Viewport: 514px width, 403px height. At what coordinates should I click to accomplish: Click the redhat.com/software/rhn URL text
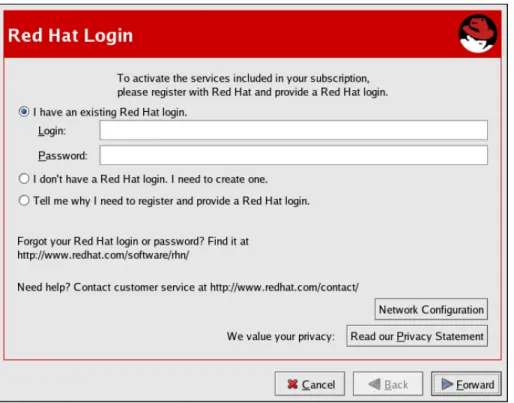point(103,255)
